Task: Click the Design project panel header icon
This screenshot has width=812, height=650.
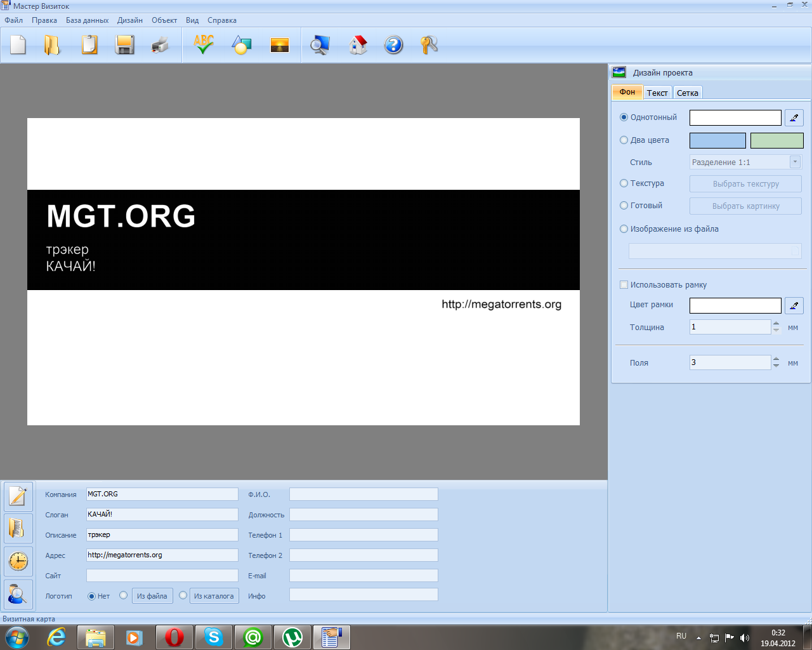Action: click(619, 72)
